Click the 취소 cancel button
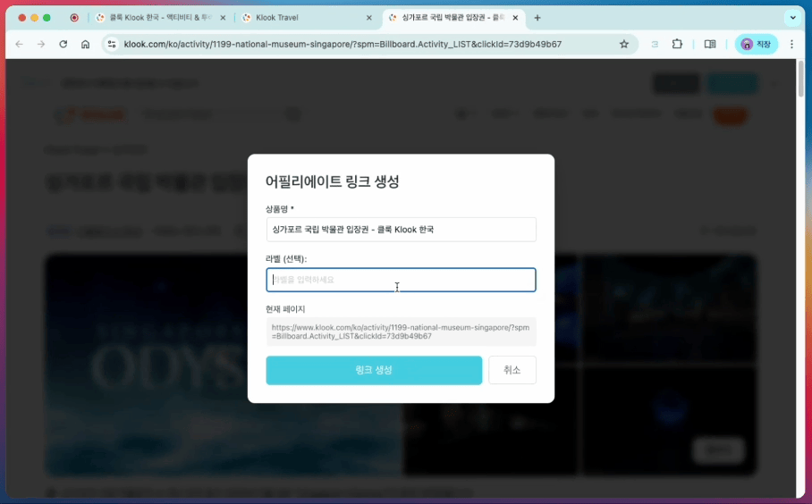812x504 pixels. (512, 370)
